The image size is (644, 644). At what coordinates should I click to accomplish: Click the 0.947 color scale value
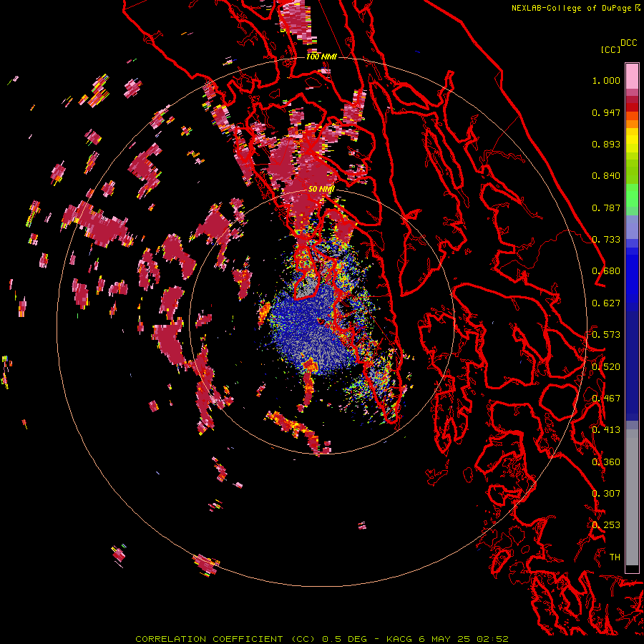point(606,112)
